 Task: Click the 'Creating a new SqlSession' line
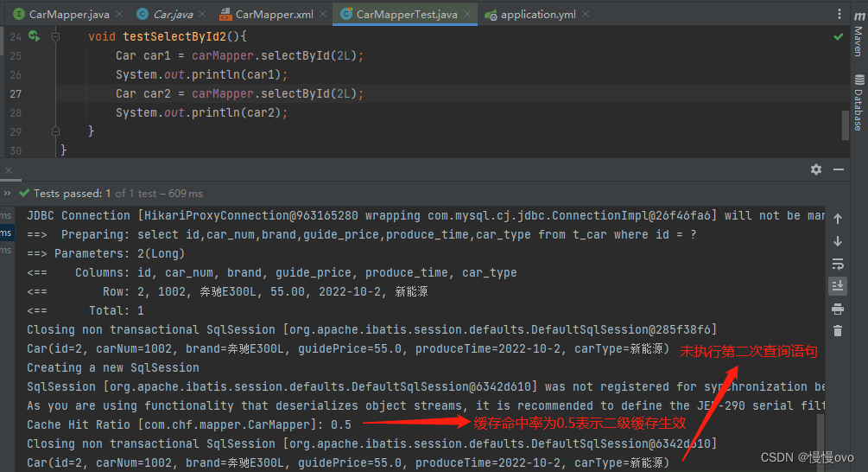pos(113,368)
